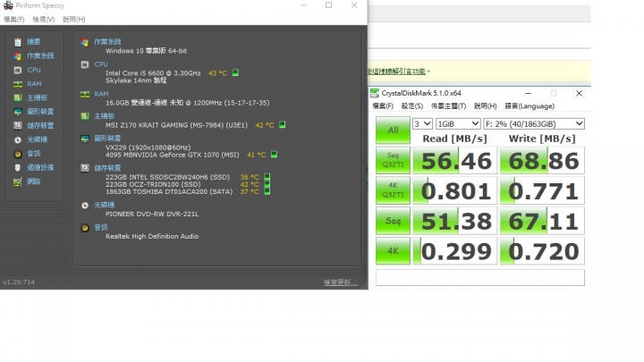644x362 pixels.
Task: Click the CrystalDiskMark title bar app icon
Action: click(x=375, y=93)
